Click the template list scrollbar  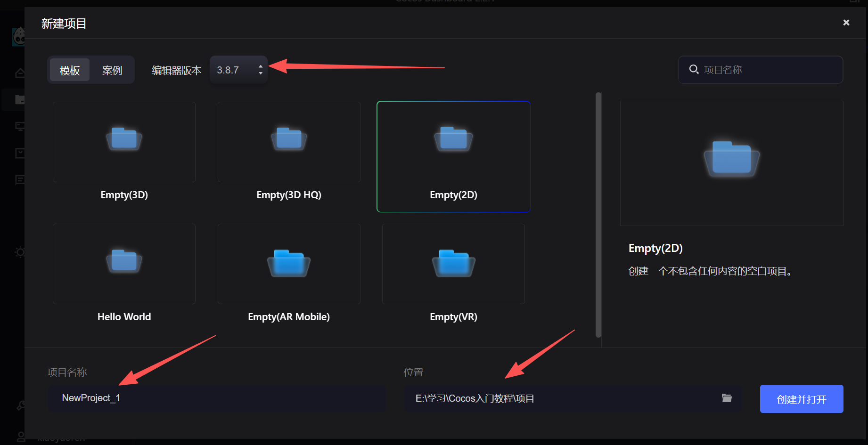[598, 215]
